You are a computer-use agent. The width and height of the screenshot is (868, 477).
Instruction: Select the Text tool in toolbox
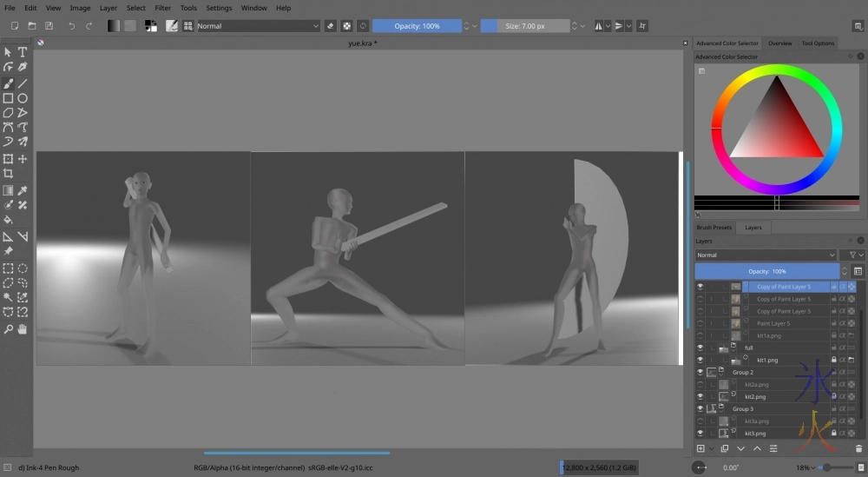(23, 52)
